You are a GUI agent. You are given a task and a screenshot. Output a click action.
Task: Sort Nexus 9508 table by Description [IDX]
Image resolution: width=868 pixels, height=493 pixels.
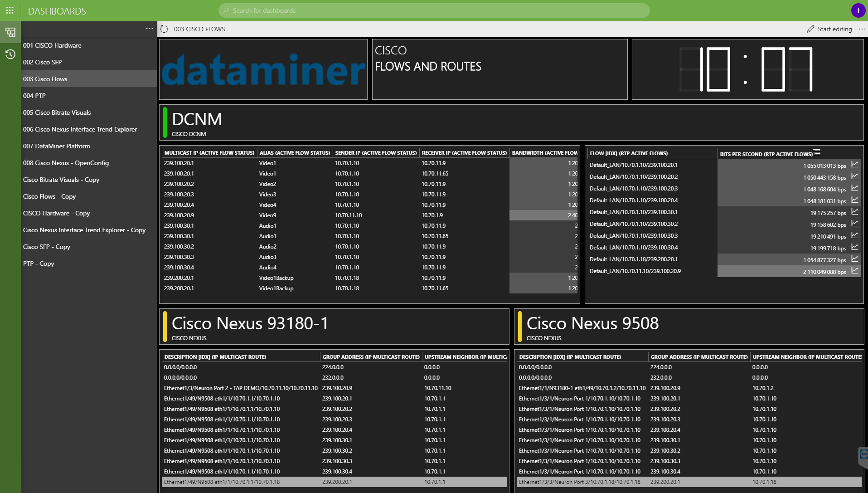(x=582, y=357)
